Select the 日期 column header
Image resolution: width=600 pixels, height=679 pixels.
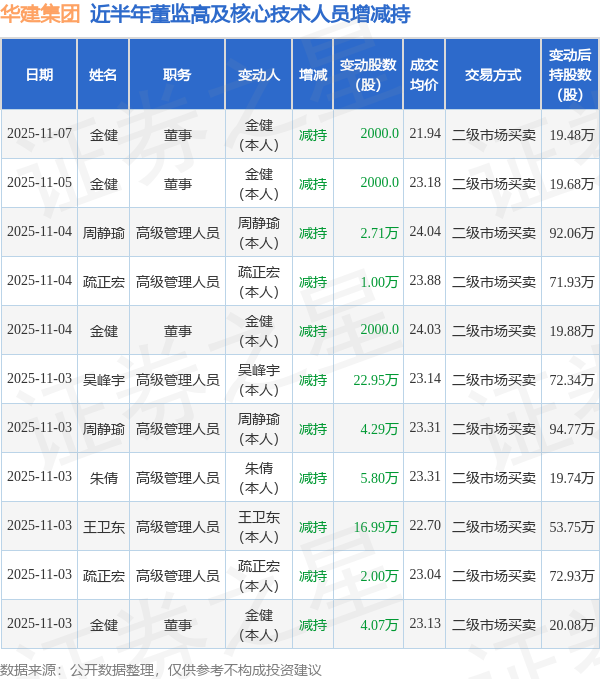click(x=39, y=74)
